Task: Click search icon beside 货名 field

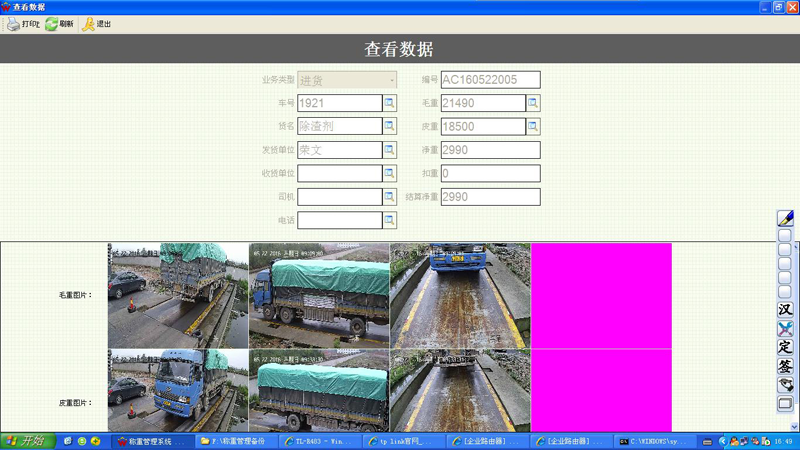Action: pyautogui.click(x=390, y=127)
